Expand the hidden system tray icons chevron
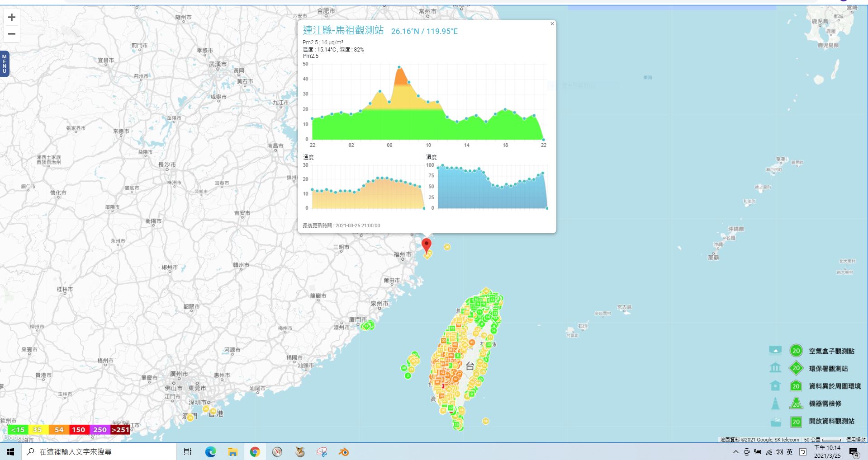 (736, 452)
